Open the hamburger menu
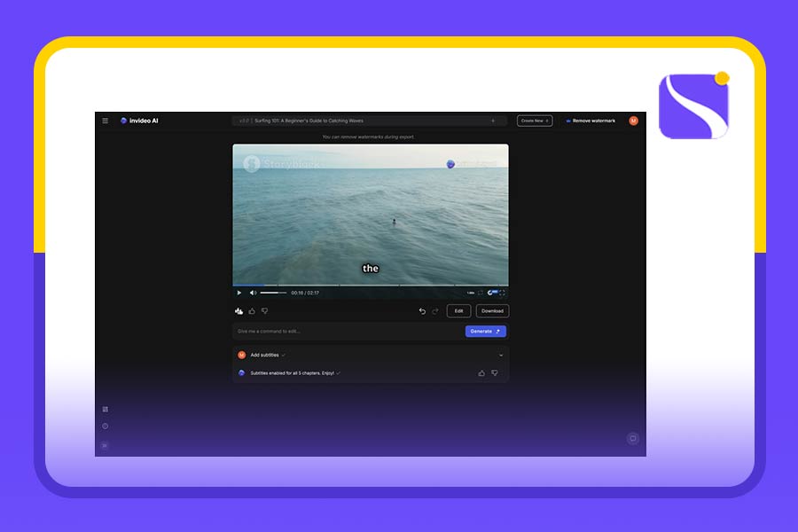 105,121
